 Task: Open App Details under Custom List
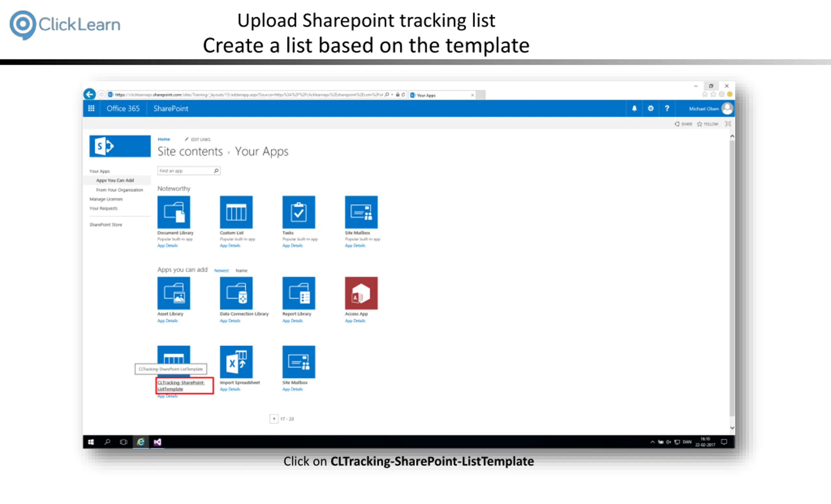click(x=230, y=245)
